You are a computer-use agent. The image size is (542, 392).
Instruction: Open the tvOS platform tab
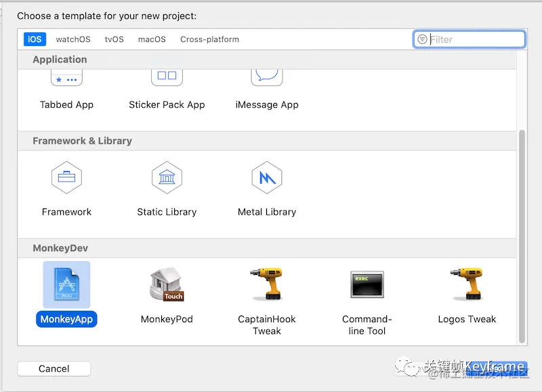114,39
